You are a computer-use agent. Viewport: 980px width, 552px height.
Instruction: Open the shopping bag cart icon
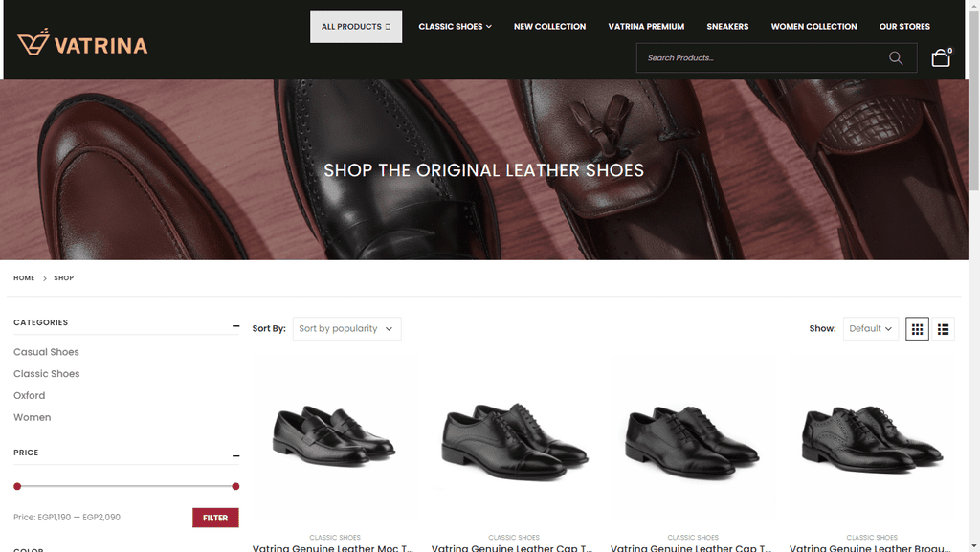pyautogui.click(x=941, y=57)
